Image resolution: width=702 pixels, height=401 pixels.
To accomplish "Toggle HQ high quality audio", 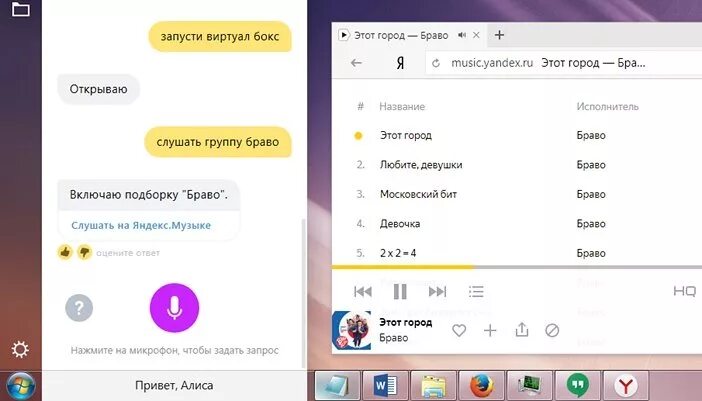I will pyautogui.click(x=685, y=292).
